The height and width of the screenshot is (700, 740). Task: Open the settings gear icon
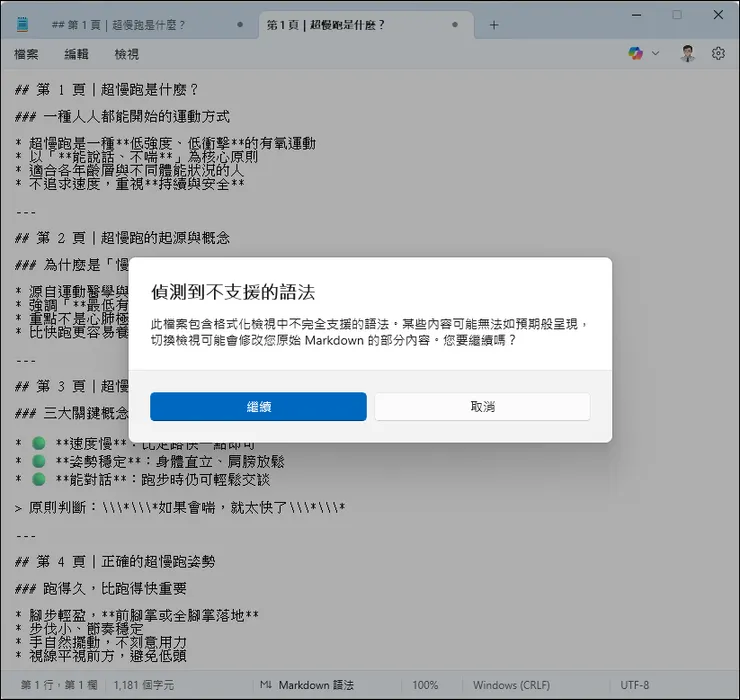click(718, 53)
